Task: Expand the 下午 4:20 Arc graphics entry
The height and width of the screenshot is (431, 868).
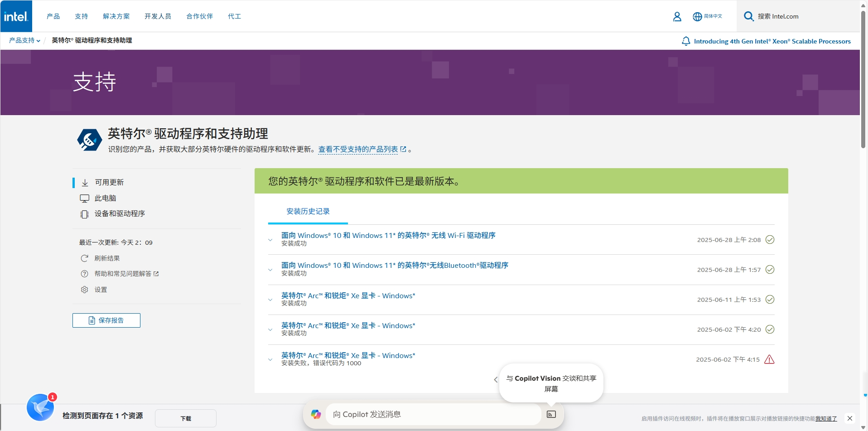Action: (x=270, y=329)
